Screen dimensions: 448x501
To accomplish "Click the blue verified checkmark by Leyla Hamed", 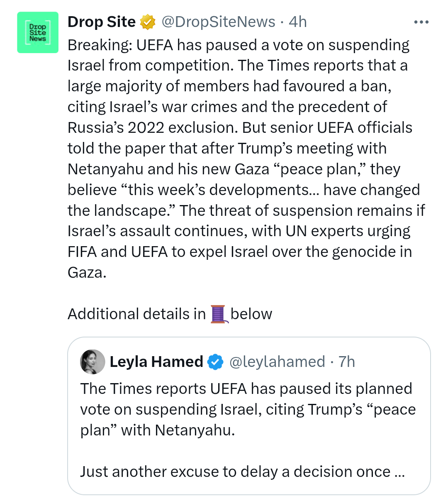I will tap(215, 362).
